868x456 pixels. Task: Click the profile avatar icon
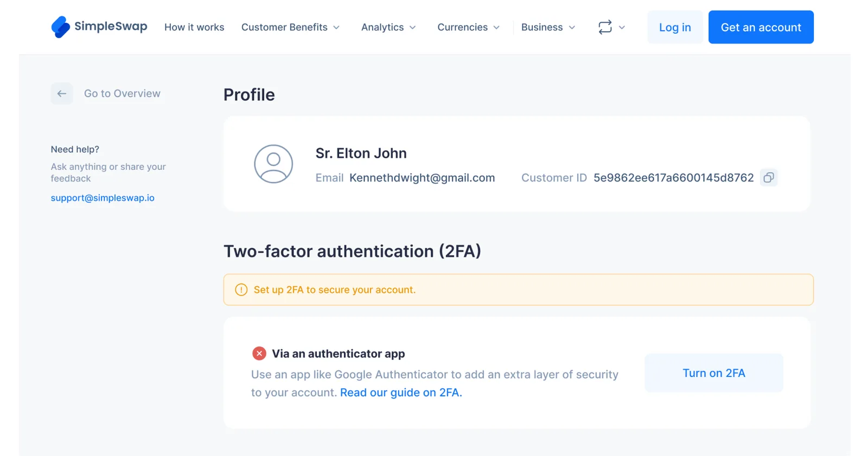[273, 164]
